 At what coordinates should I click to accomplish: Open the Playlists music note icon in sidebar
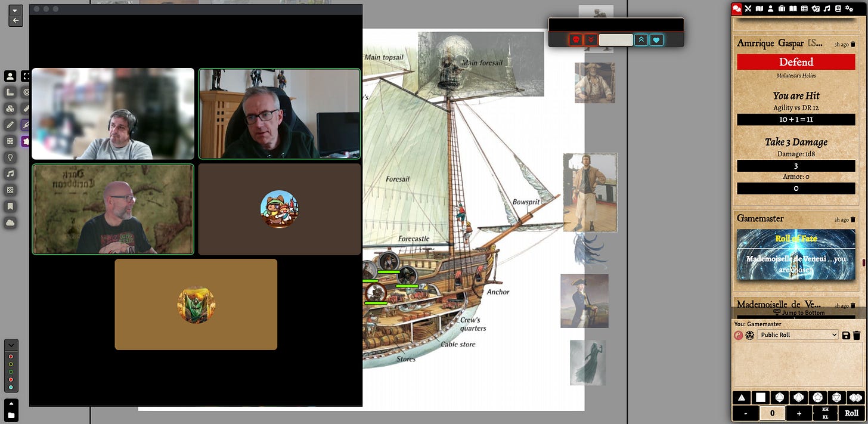point(826,9)
